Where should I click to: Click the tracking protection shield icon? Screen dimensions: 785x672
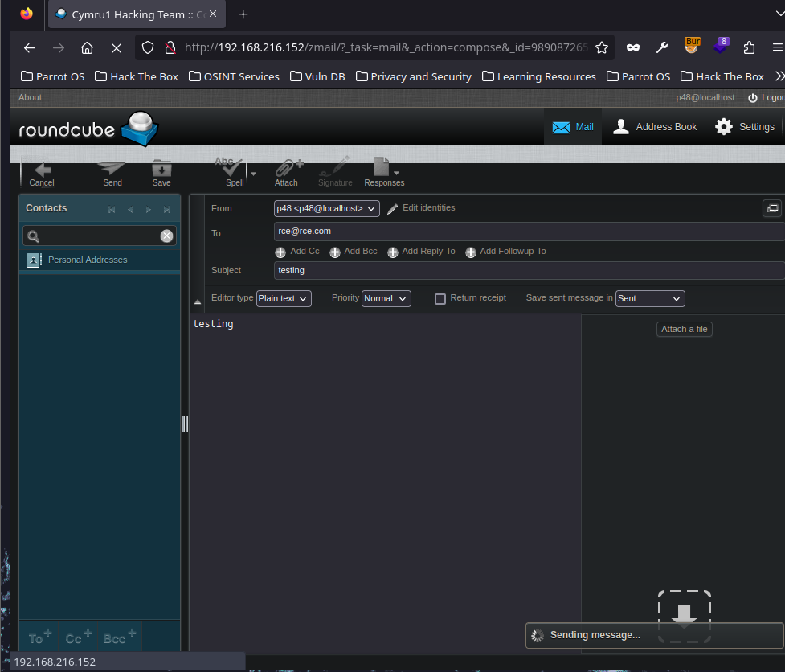tap(148, 47)
